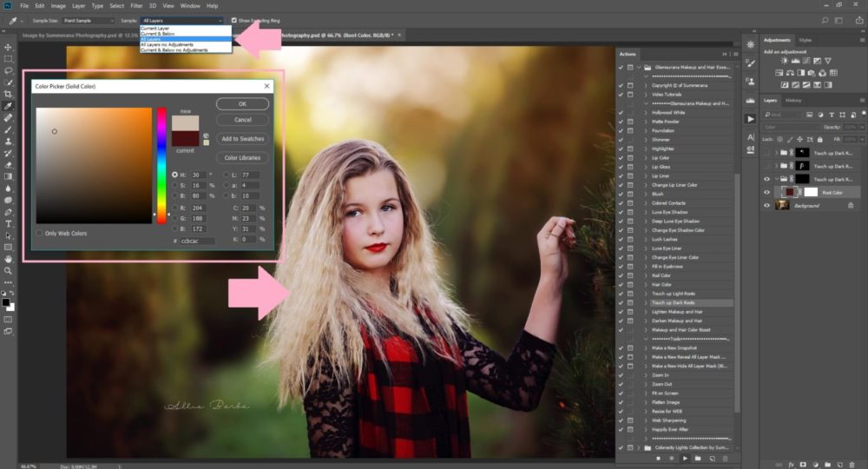
Task: Click the vertical hue slider strip
Action: coord(161,166)
